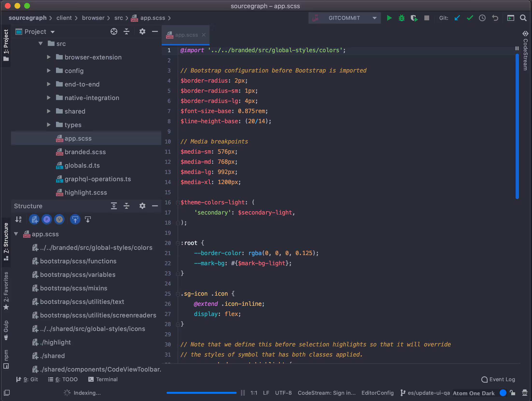Image resolution: width=532 pixels, height=401 pixels.
Task: Open the Event Log
Action: pos(498,380)
